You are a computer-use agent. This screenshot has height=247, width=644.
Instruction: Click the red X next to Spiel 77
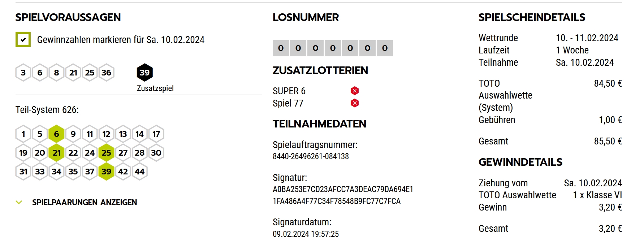click(x=355, y=103)
